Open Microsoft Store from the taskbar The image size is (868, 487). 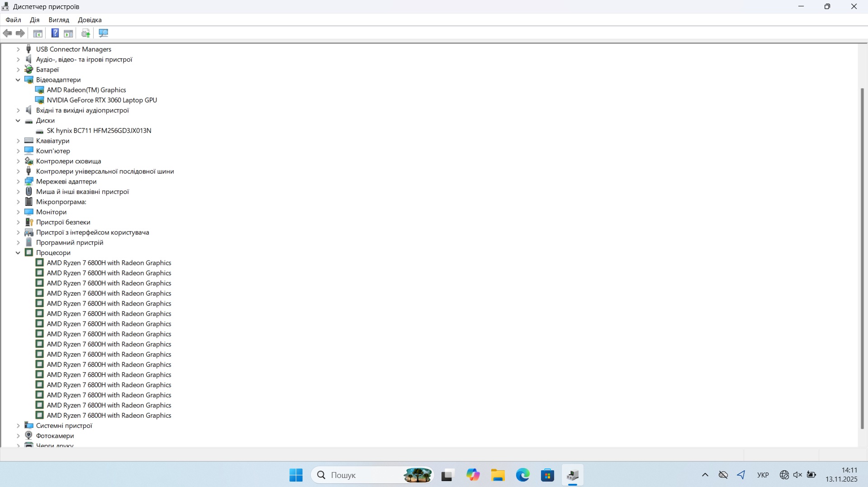tap(547, 475)
